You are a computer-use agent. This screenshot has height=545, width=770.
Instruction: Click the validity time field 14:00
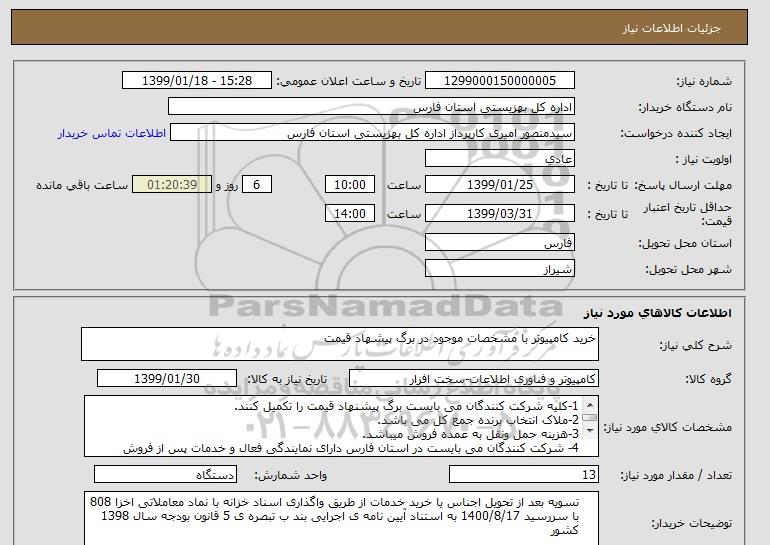tap(350, 213)
